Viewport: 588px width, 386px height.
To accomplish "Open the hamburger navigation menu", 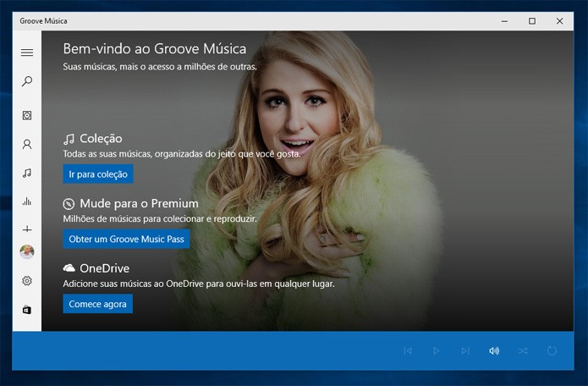I will tap(27, 52).
